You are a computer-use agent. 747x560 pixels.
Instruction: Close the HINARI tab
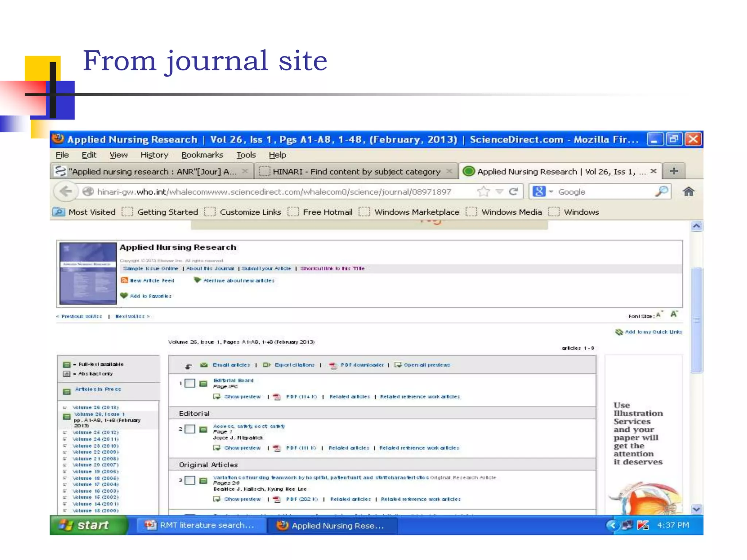[x=449, y=171]
